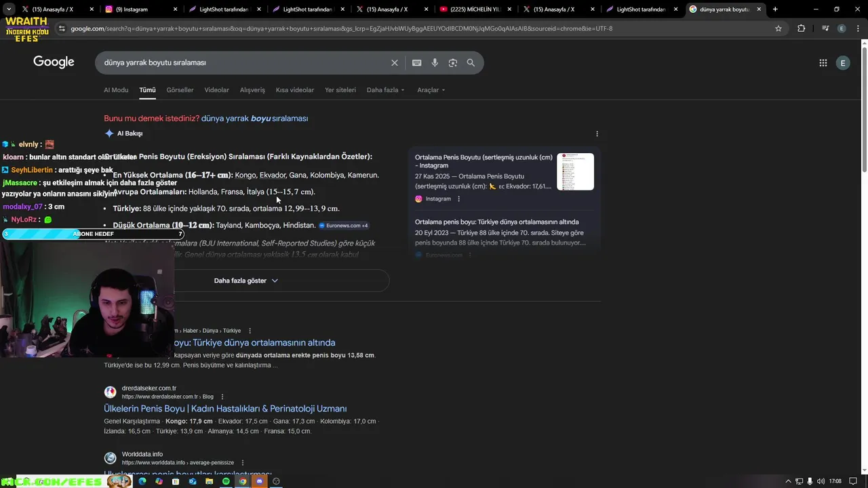Select the Videolar results tab
This screenshot has height=488, width=868.
(216, 90)
